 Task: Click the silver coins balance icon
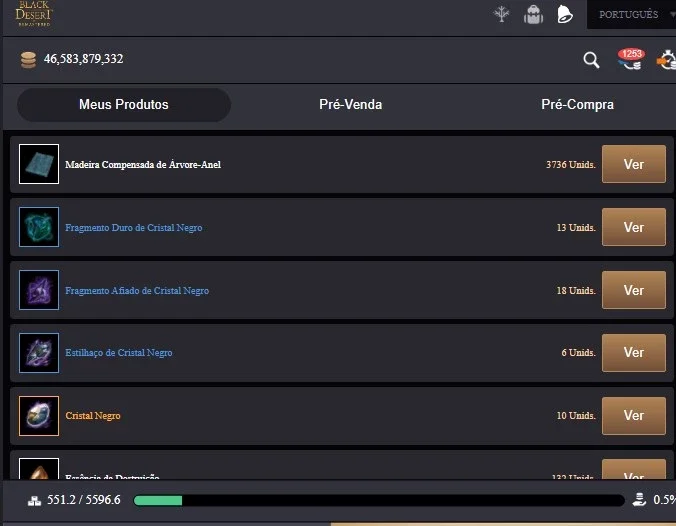coord(28,59)
